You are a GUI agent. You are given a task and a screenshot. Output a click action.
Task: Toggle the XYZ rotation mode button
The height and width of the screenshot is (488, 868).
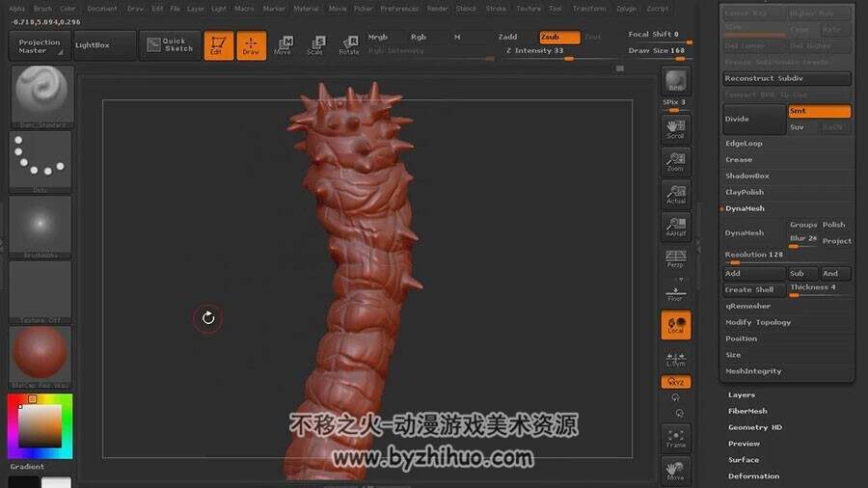675,382
